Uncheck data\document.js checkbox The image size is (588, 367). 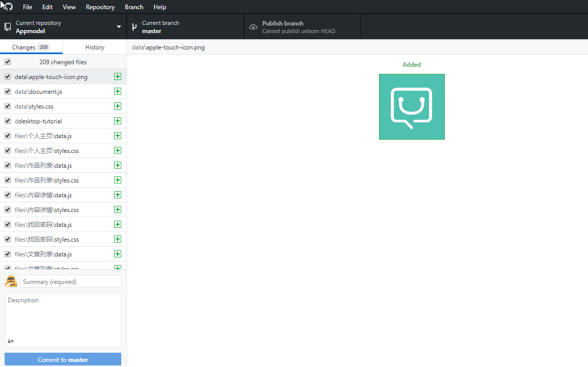pyautogui.click(x=8, y=91)
